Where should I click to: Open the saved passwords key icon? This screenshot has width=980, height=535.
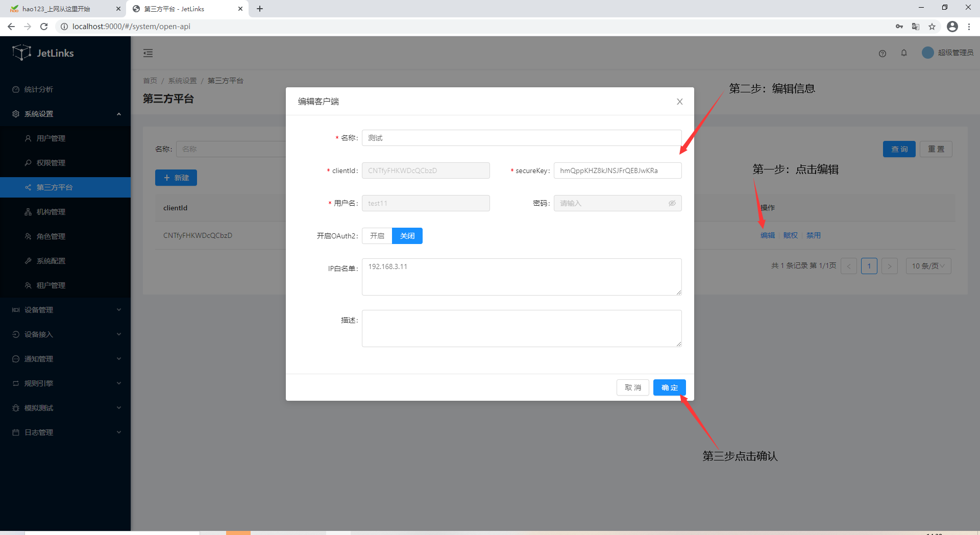pyautogui.click(x=899, y=27)
